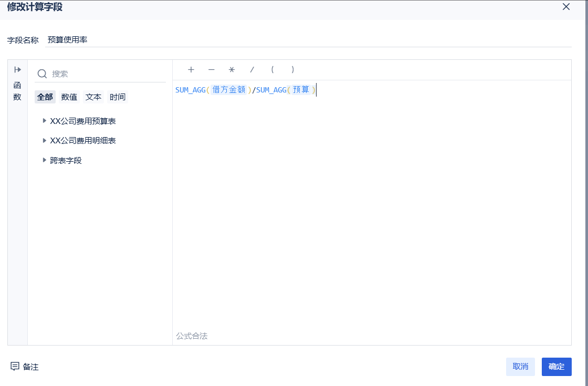The height and width of the screenshot is (386, 588).
Task: Insert the divide slash operator
Action: pyautogui.click(x=252, y=69)
